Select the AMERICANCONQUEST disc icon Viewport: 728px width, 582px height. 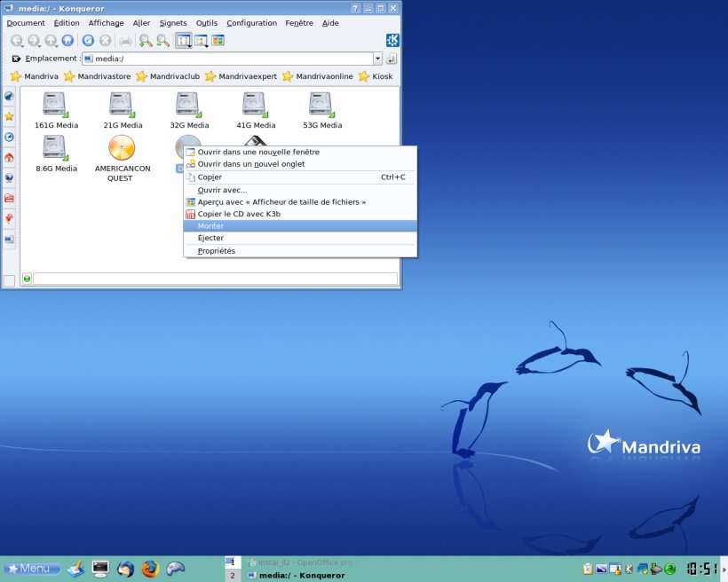(x=123, y=158)
